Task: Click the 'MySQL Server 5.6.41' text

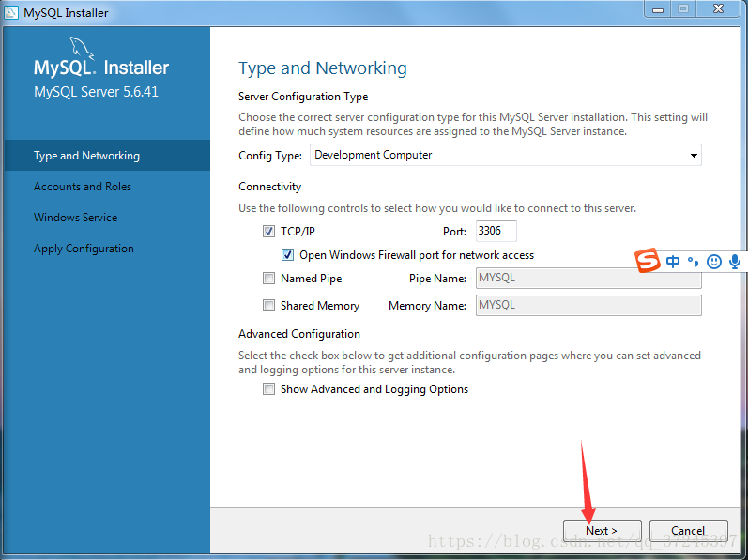Action: click(x=96, y=92)
